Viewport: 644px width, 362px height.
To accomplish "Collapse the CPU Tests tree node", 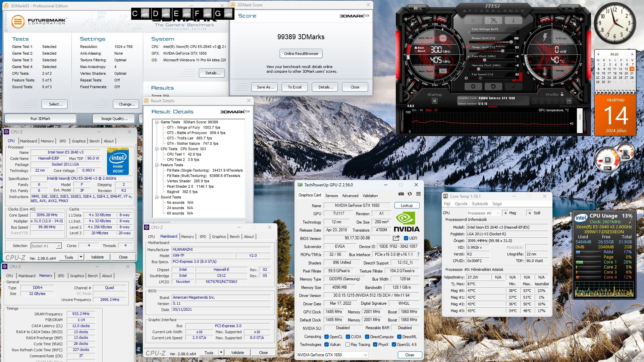I will click(x=157, y=149).
